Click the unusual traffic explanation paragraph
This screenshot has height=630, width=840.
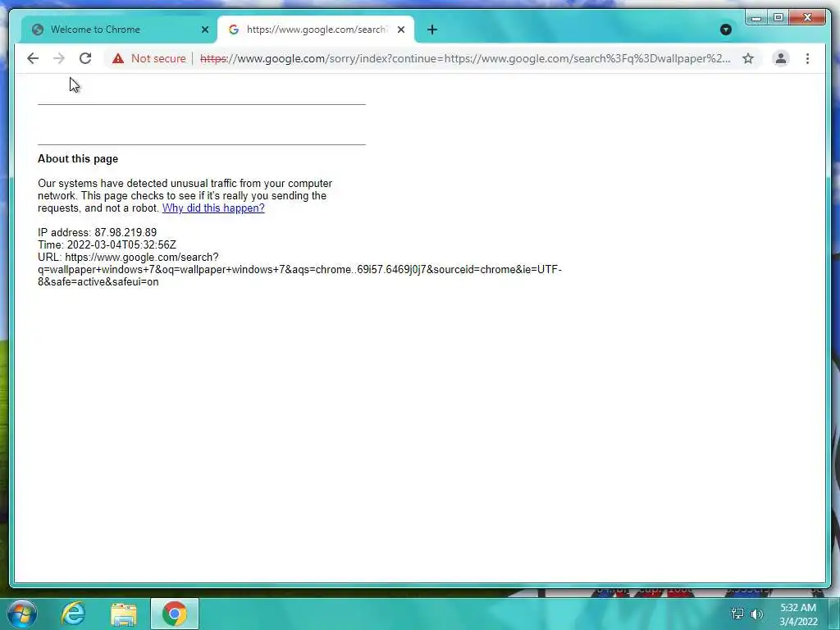185,195
